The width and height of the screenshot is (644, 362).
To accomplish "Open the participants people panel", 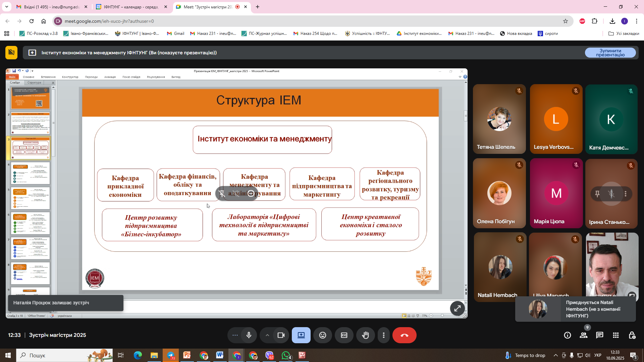I will [584, 335].
